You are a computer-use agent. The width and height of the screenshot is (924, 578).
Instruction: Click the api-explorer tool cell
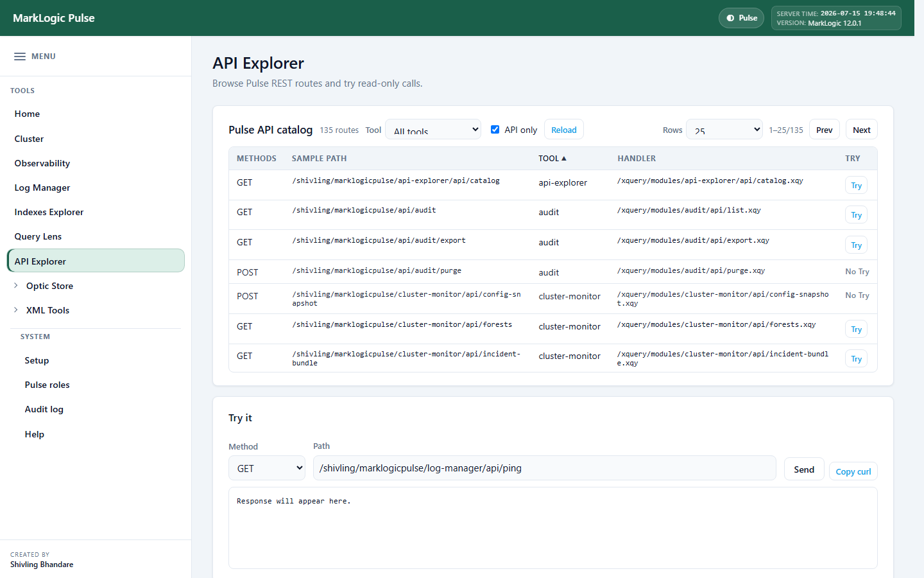coord(563,182)
